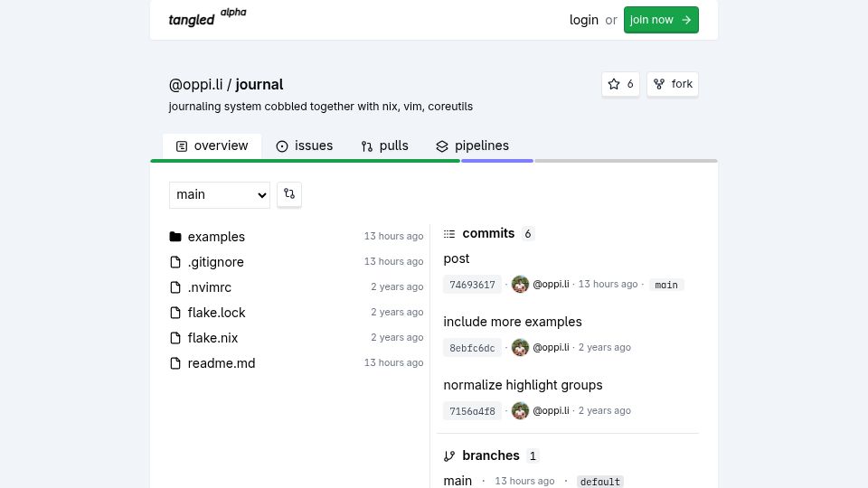868x488 pixels.
Task: Click the branches fork icon
Action: (449, 456)
